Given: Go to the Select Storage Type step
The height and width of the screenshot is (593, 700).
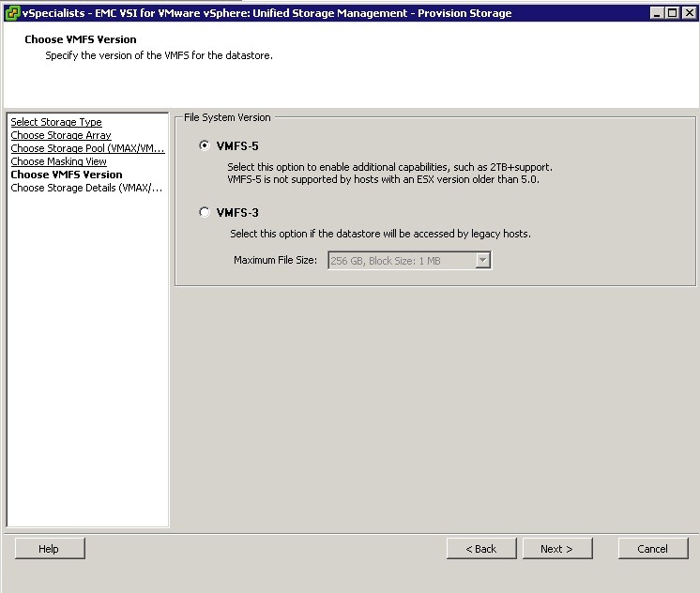Looking at the screenshot, I should [x=56, y=122].
